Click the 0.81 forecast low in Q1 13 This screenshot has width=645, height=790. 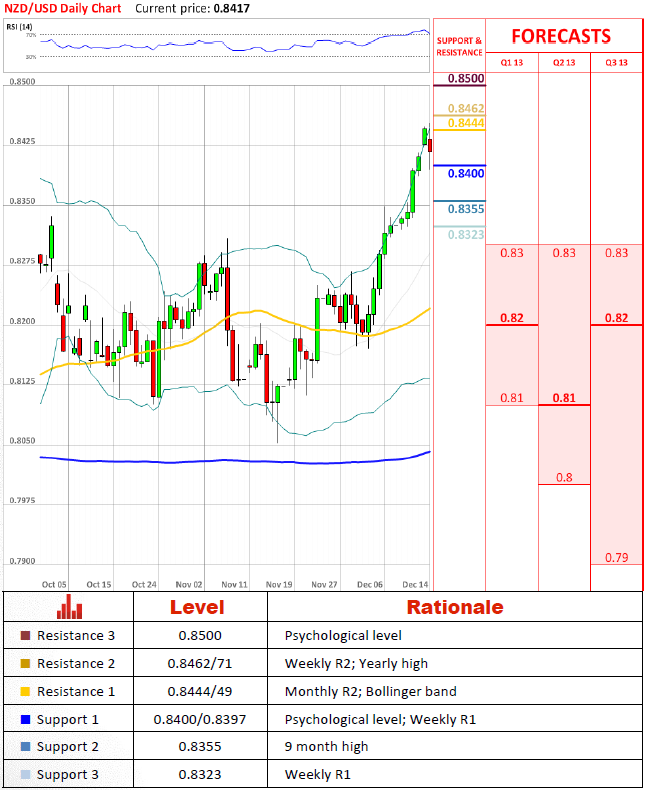pyautogui.click(x=511, y=398)
